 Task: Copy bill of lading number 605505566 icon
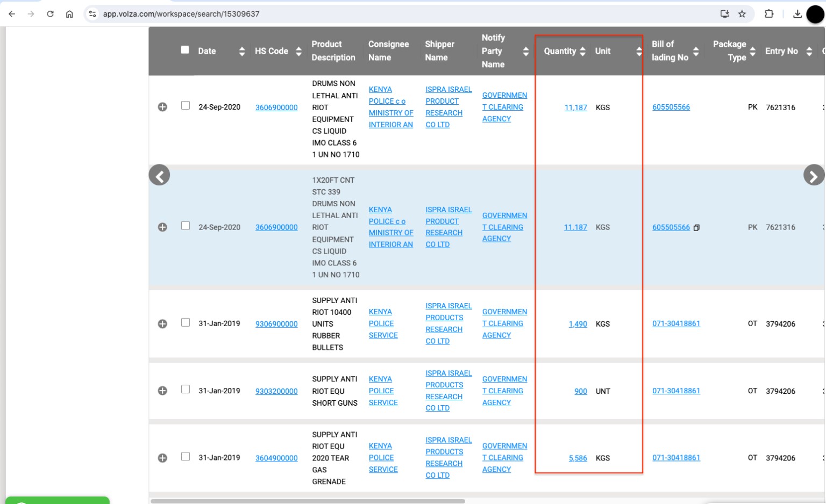(696, 228)
